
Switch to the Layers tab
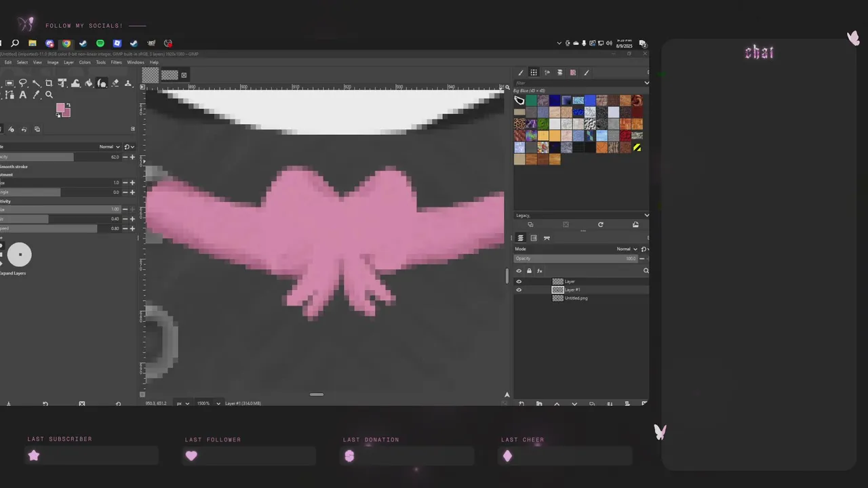521,238
